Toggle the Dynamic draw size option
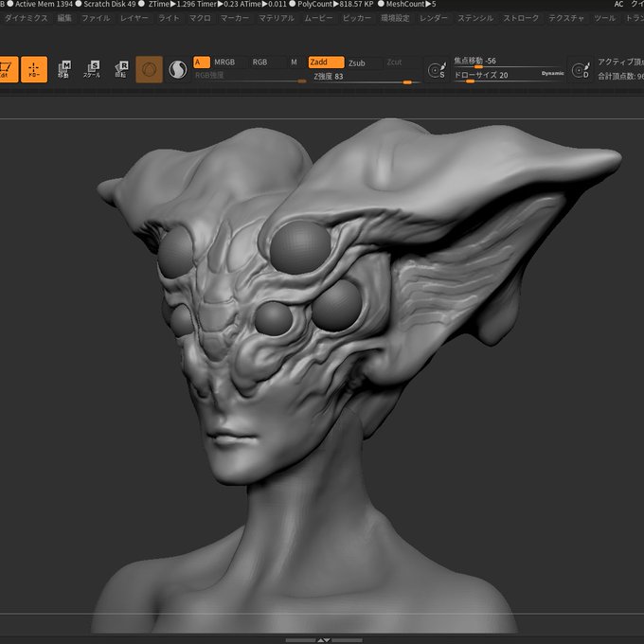 552,73
